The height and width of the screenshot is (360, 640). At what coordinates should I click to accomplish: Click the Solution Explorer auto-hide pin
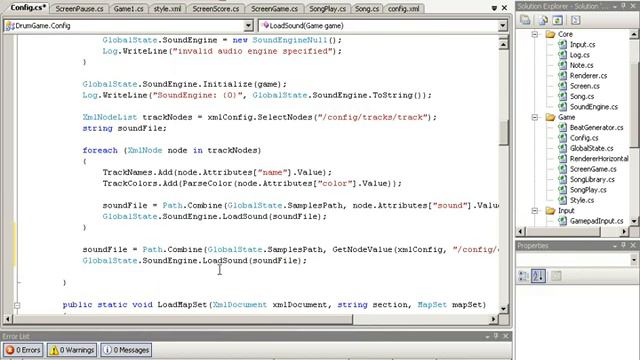(623, 6)
